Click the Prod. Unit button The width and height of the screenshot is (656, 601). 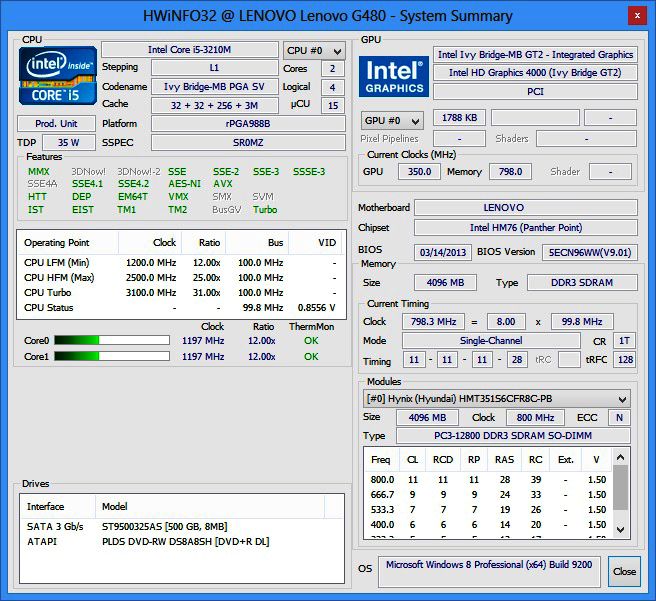55,124
